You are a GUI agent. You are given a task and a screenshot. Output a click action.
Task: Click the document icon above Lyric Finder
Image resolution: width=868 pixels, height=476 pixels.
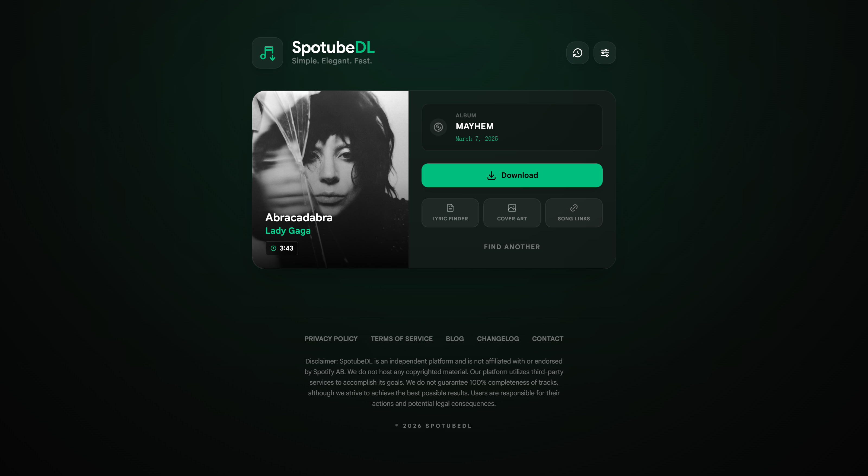[x=450, y=208]
